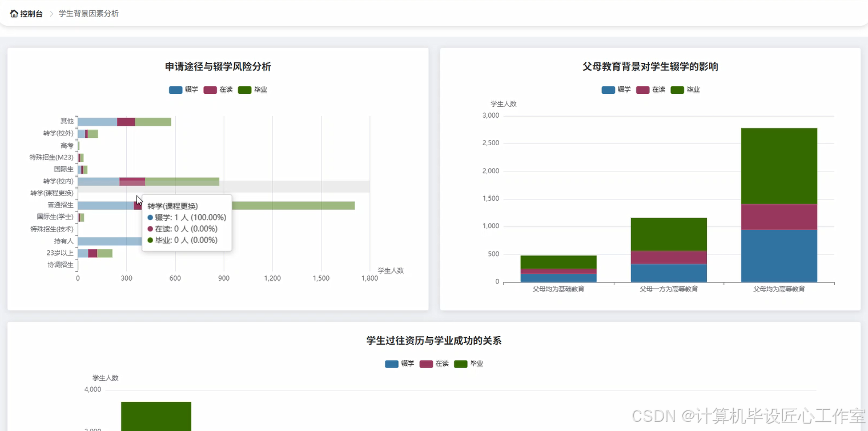Viewport: 868px width, 431px height.
Task: Click the 持有人 row's blue 辍学 bar segment
Action: [x=110, y=241]
